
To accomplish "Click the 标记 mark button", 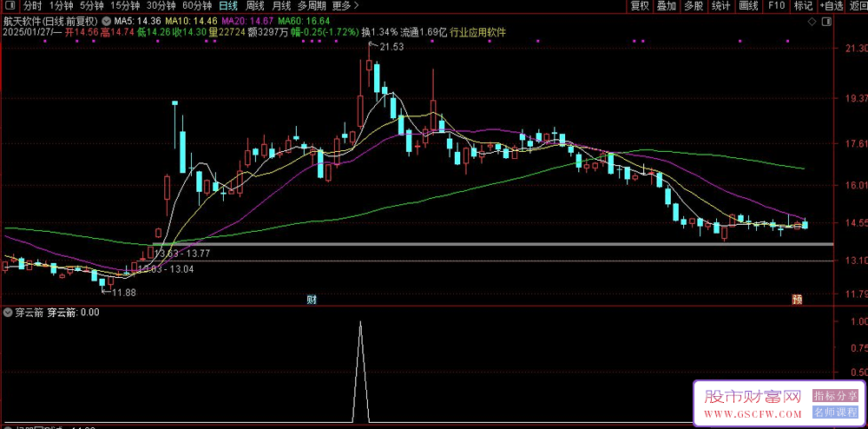I will (803, 6).
